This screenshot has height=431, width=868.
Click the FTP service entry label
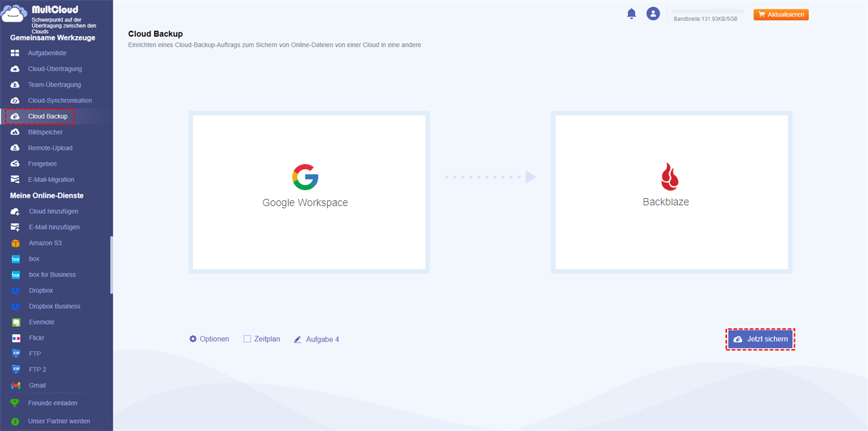[x=35, y=354]
